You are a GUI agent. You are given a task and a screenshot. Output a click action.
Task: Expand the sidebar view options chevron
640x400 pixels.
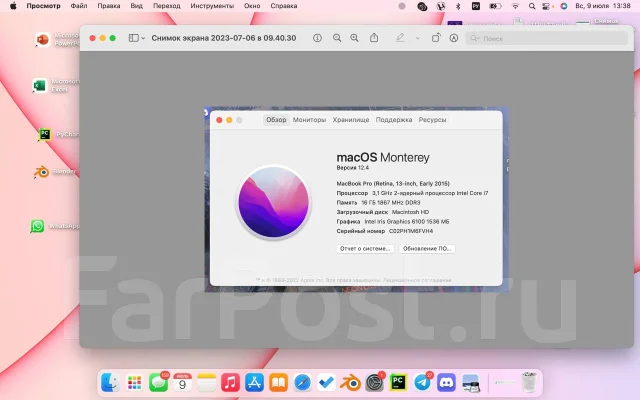point(143,38)
